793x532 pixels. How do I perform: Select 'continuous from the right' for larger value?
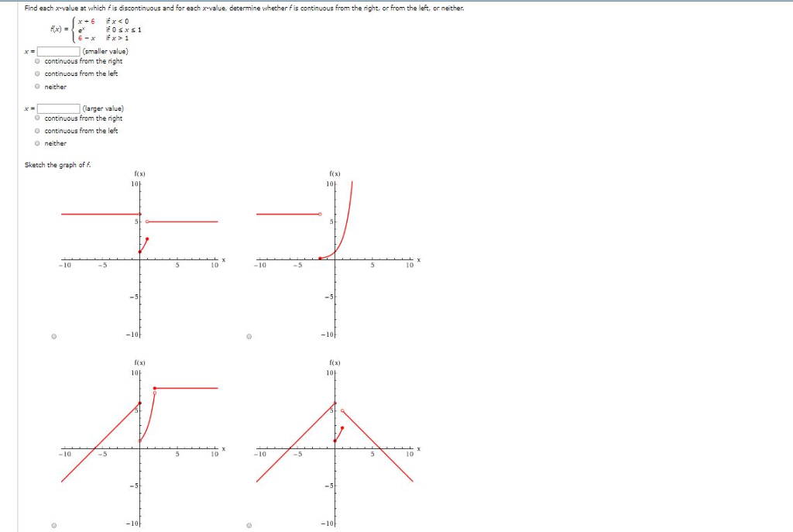pyautogui.click(x=36, y=118)
